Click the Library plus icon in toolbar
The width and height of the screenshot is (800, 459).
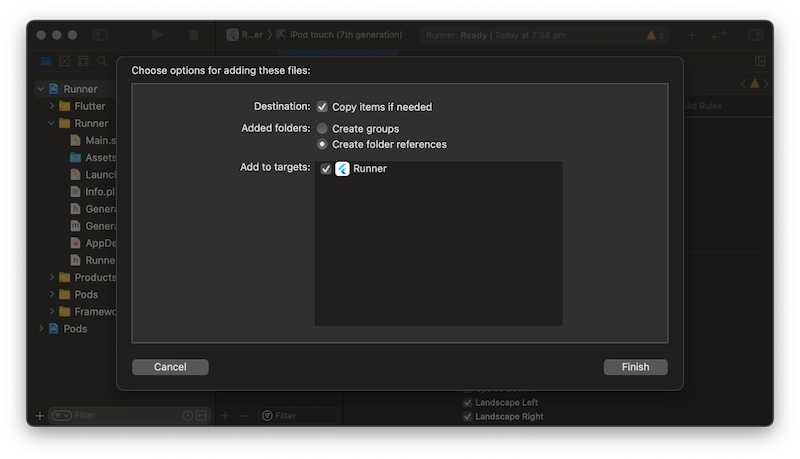coord(691,35)
